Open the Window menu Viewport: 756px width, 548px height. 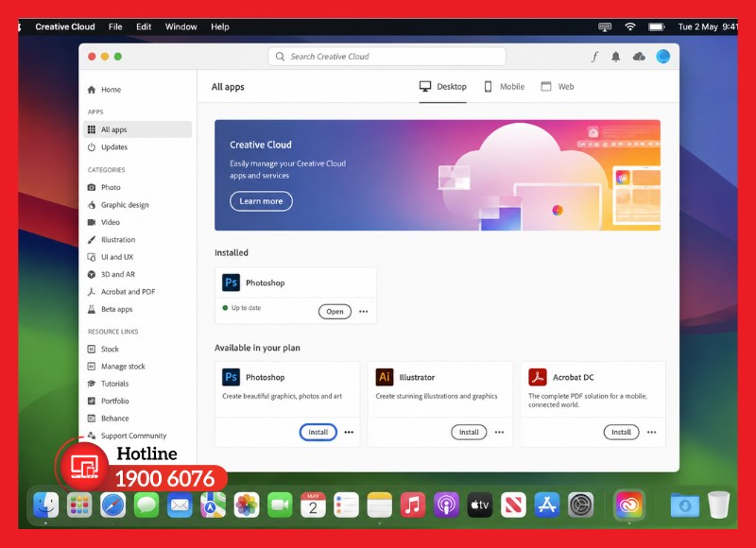pos(180,27)
